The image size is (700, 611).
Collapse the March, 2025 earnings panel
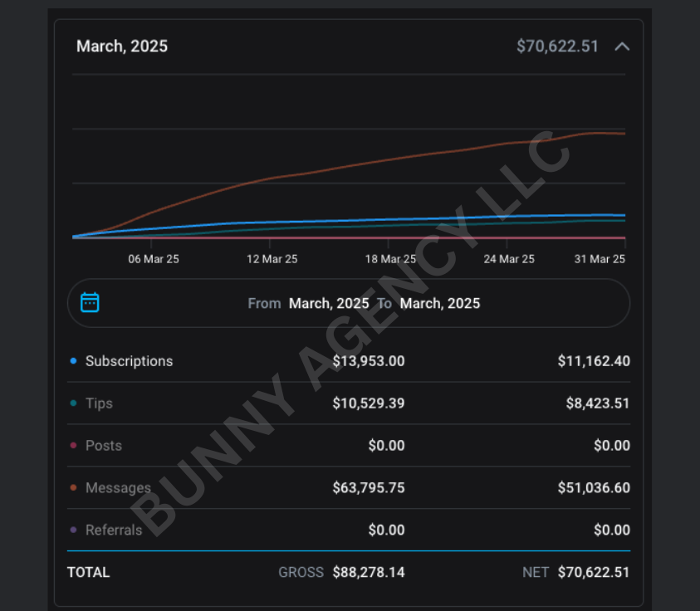[622, 46]
